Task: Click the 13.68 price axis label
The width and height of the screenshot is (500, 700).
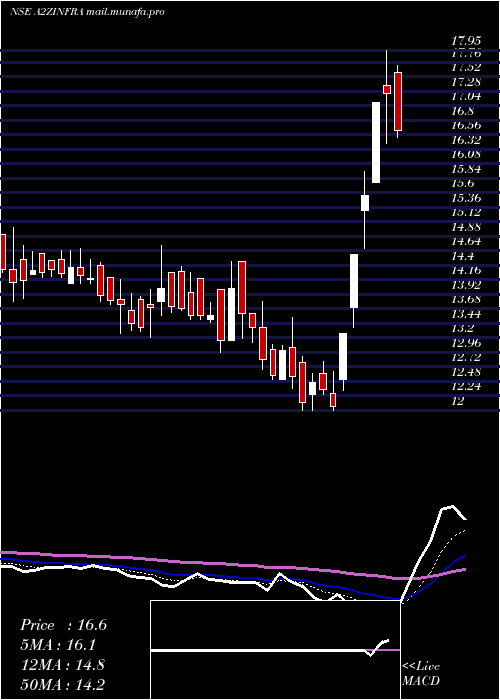Action: (467, 300)
